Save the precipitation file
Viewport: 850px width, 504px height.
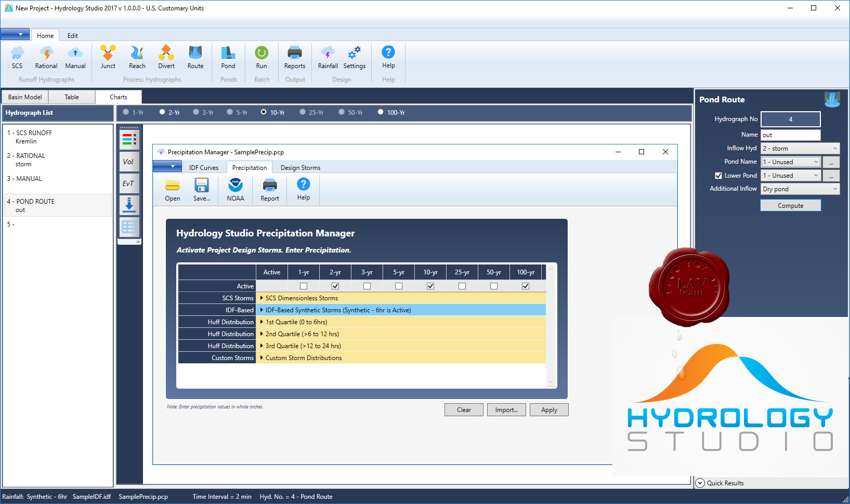[x=202, y=190]
